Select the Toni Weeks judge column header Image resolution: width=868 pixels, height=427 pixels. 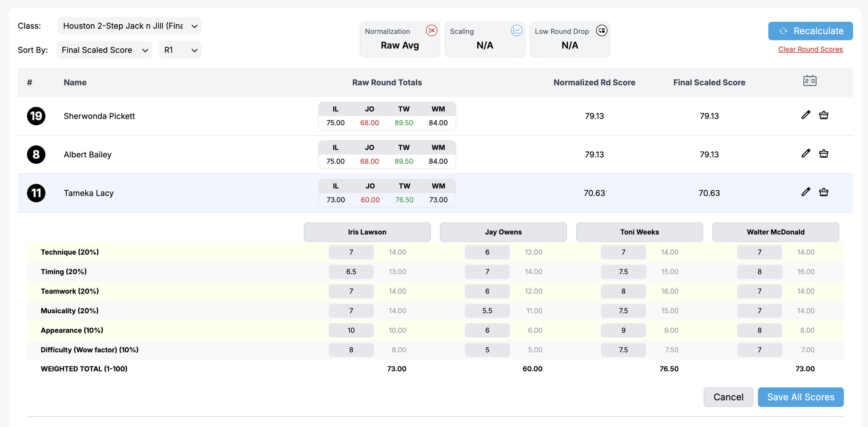click(x=639, y=232)
